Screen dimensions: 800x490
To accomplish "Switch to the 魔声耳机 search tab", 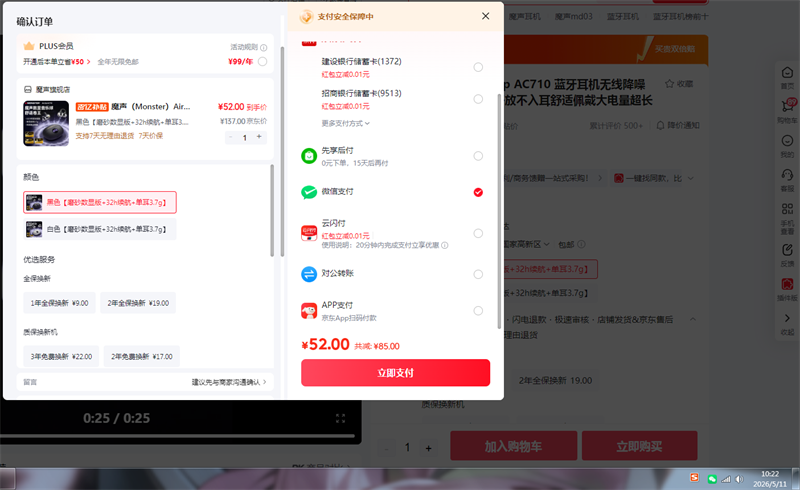I will pyautogui.click(x=524, y=17).
